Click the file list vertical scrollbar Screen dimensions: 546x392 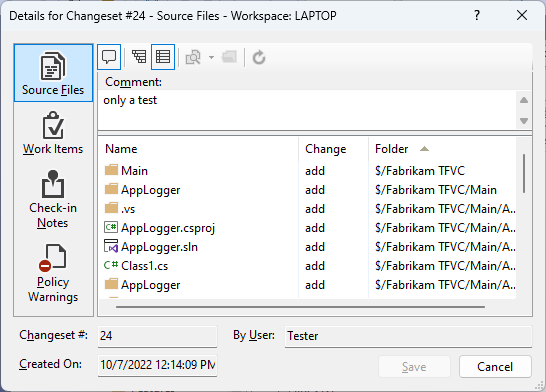524,173
